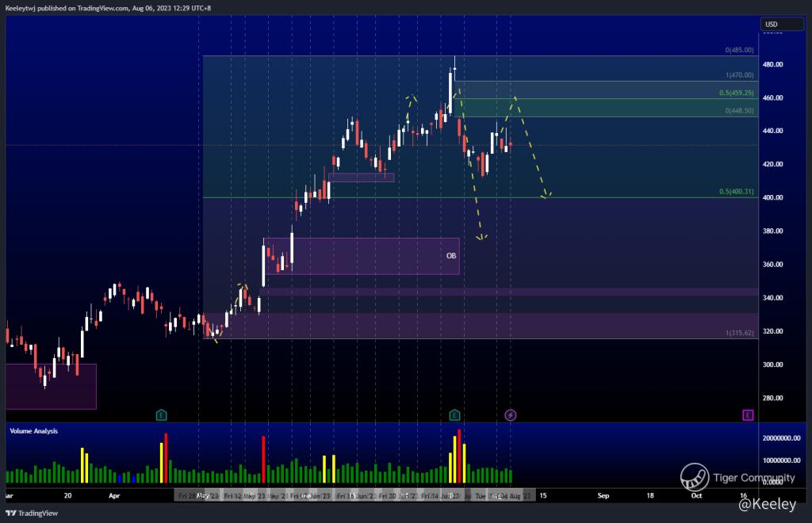This screenshot has width=812, height=523.
Task: Click the tallest red volume bar
Action: coord(459,456)
